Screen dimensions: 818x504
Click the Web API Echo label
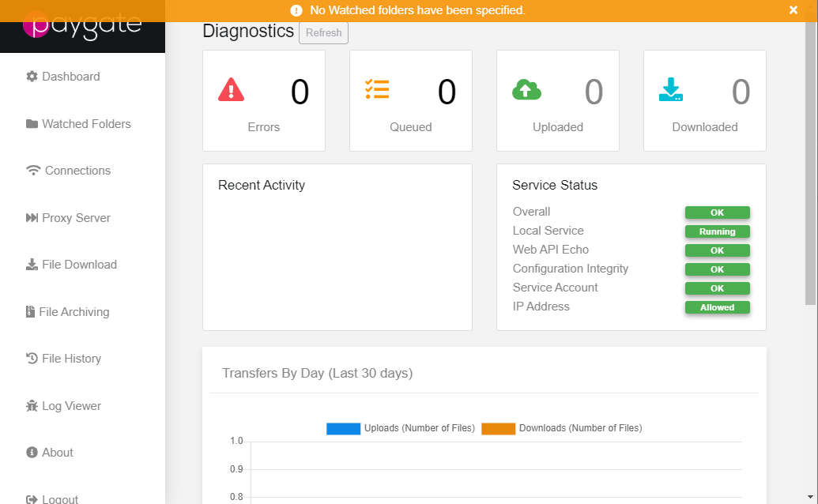coord(550,250)
